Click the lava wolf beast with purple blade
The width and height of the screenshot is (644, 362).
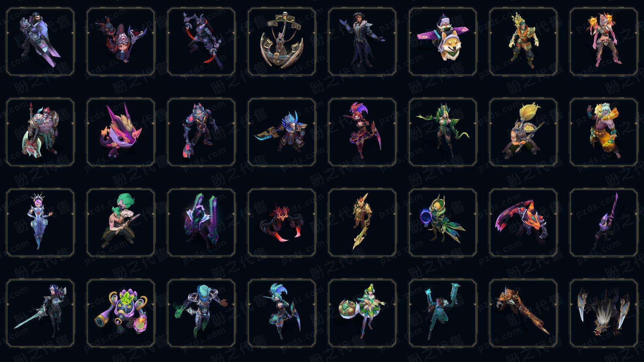tap(523, 223)
